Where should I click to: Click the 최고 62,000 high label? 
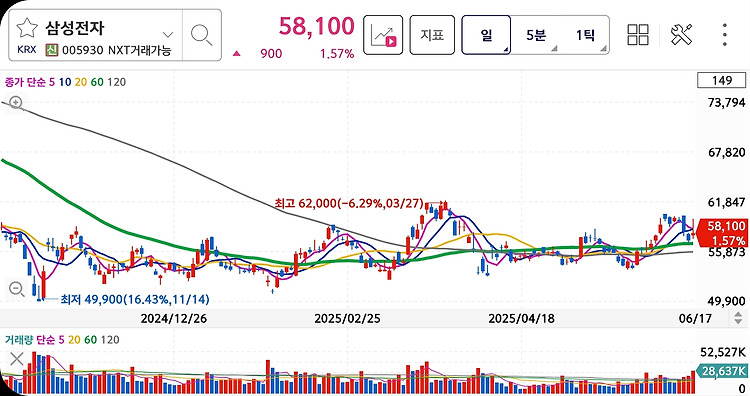(349, 204)
